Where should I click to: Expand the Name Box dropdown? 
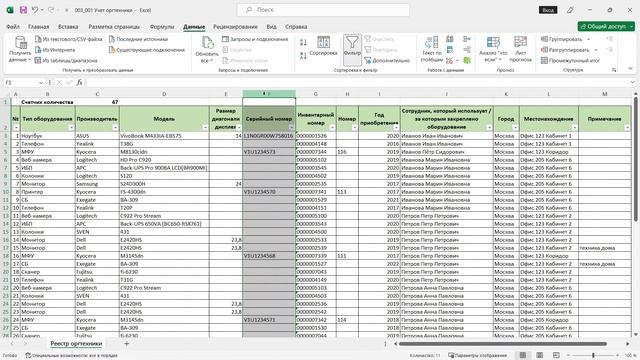click(x=41, y=82)
